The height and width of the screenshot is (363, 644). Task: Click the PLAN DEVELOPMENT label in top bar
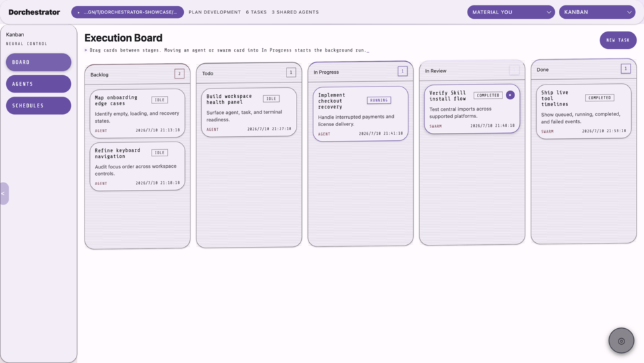(215, 12)
